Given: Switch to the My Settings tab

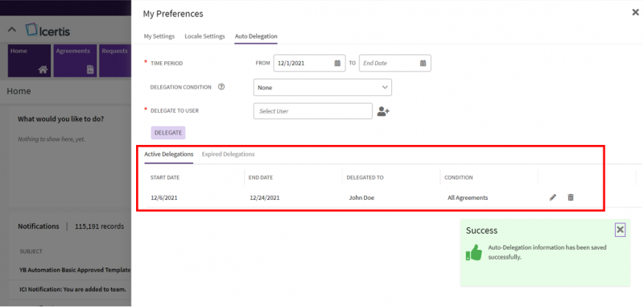Looking at the screenshot, I should click(x=159, y=36).
